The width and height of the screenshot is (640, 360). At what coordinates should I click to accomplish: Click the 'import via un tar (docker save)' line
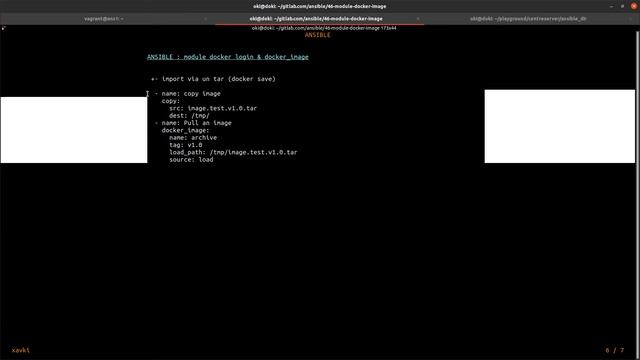(213, 79)
